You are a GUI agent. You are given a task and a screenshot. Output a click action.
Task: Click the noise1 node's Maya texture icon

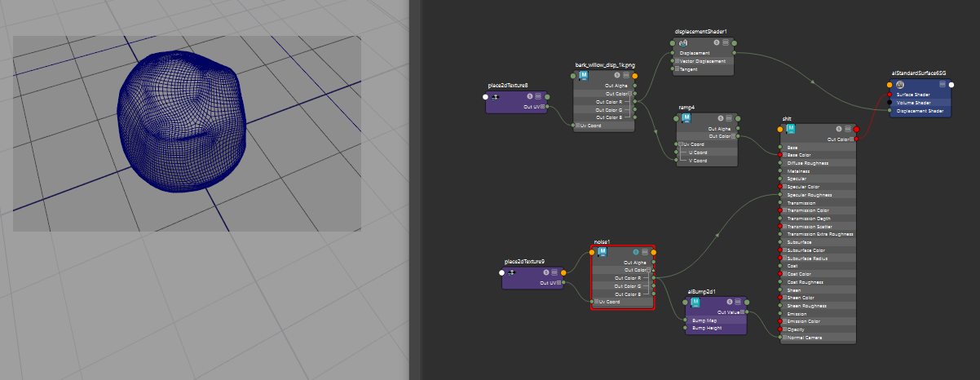602,251
